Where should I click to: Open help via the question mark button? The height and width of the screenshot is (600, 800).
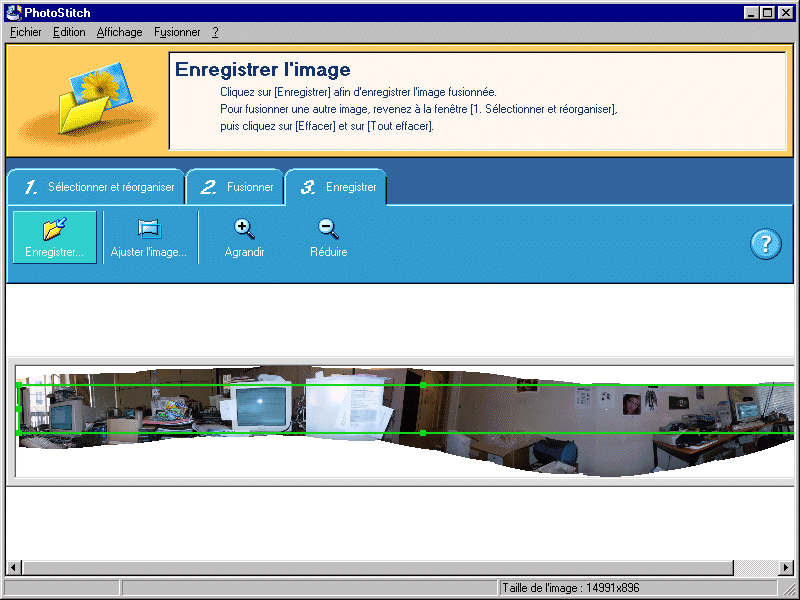[765, 244]
